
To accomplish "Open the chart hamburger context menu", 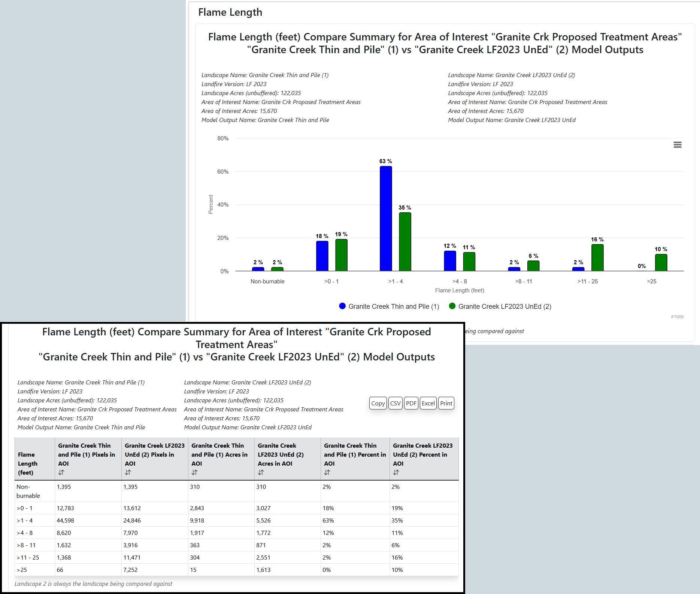I will pos(677,145).
